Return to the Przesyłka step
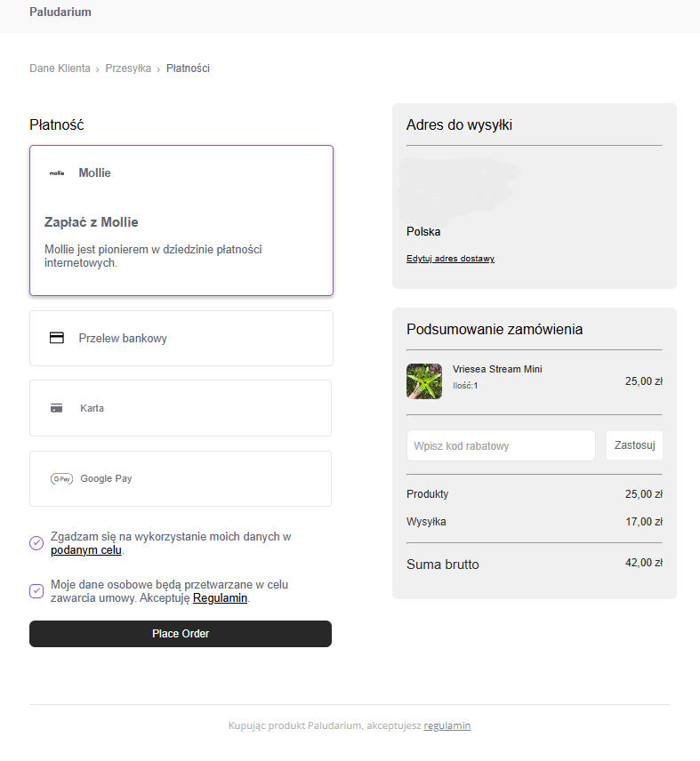The image size is (700, 761). (128, 68)
